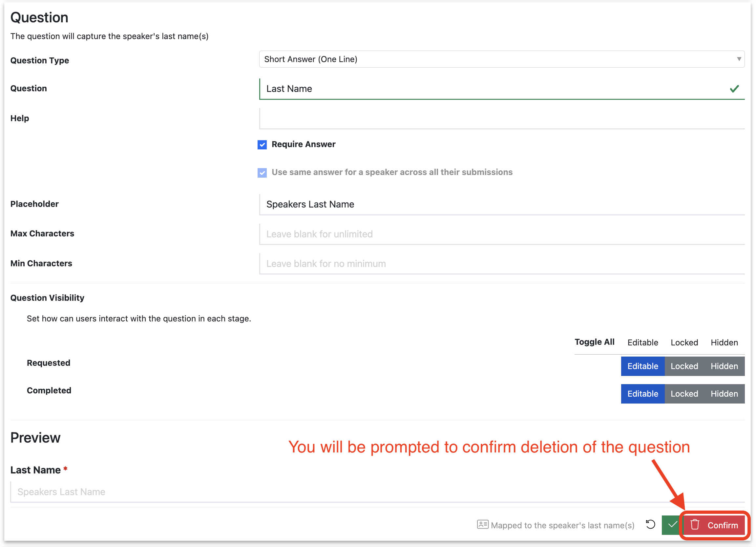Set the Requested stage to Hidden

(724, 366)
